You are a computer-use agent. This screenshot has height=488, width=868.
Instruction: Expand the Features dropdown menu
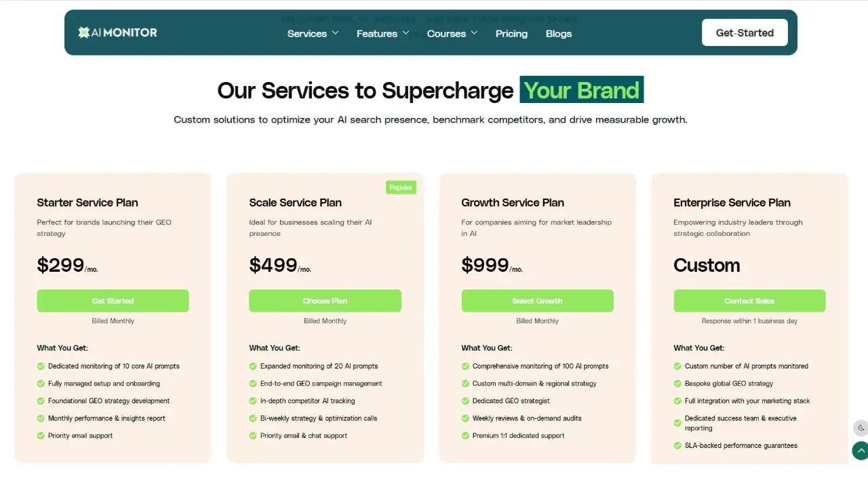382,33
